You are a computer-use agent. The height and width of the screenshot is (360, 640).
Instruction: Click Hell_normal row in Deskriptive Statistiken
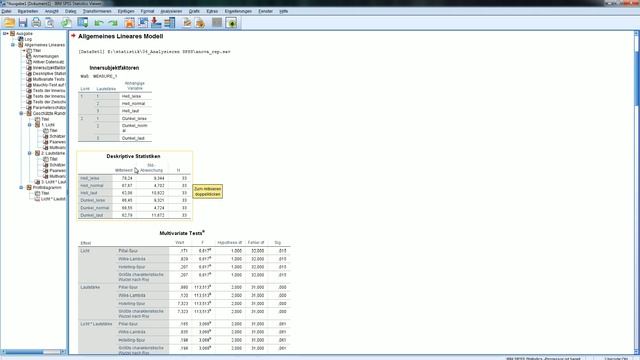pos(134,185)
